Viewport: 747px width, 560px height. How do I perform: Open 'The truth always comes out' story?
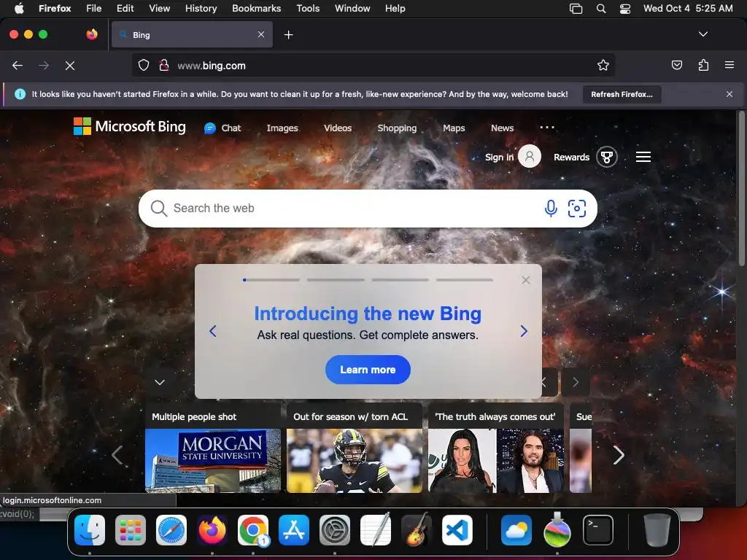pos(495,448)
